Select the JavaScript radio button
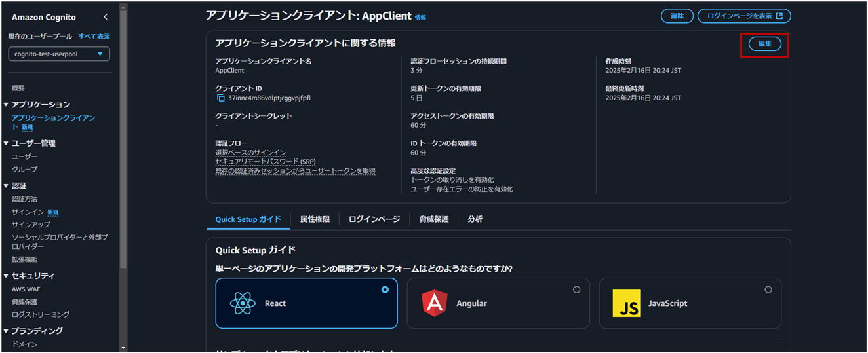 click(x=768, y=289)
